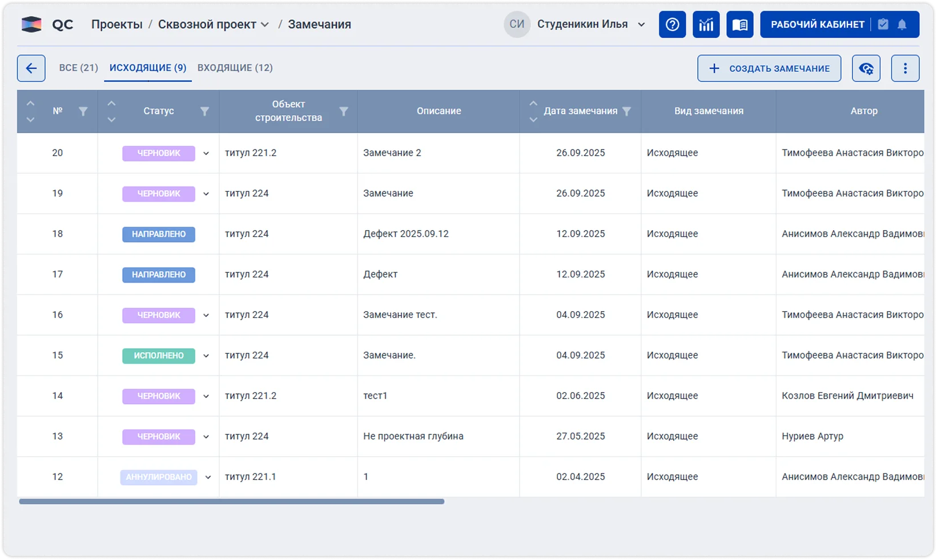Click the Создать замечание button
This screenshot has width=937, height=560.
point(769,69)
